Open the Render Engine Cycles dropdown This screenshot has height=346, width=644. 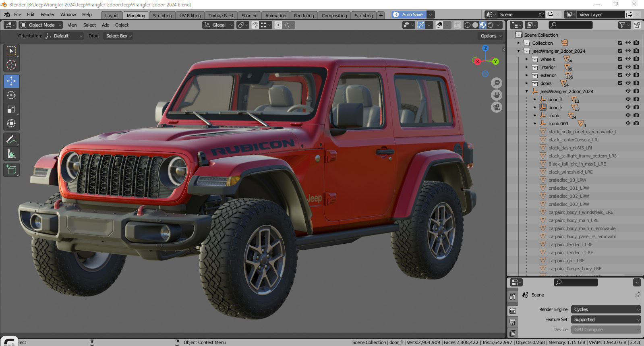coord(606,309)
